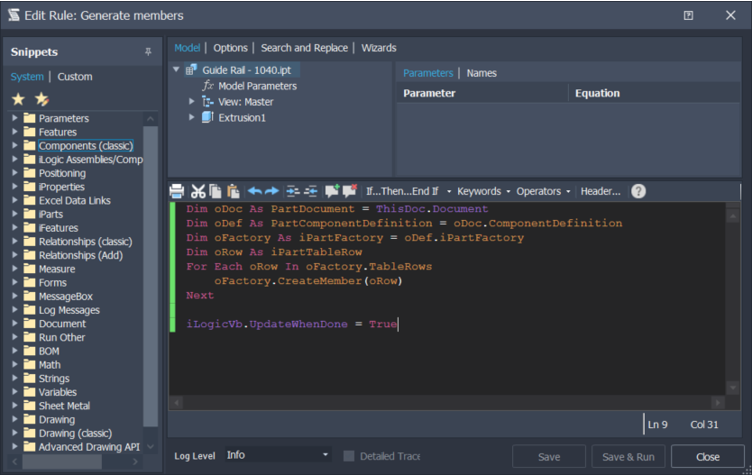Click the Increase indent icon
Image resolution: width=753 pixels, height=476 pixels.
pyautogui.click(x=292, y=191)
